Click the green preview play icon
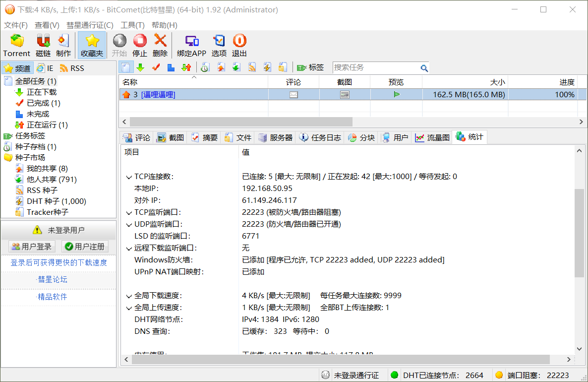 click(x=396, y=95)
